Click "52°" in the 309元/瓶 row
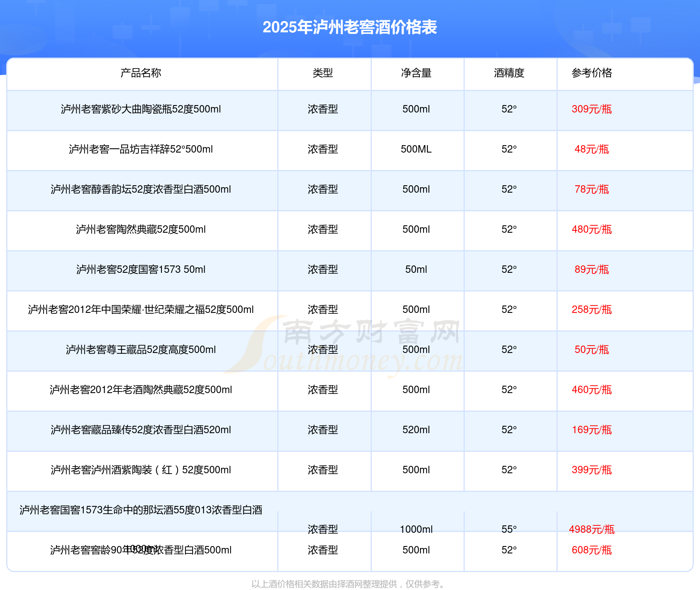This screenshot has width=700, height=590. [509, 109]
